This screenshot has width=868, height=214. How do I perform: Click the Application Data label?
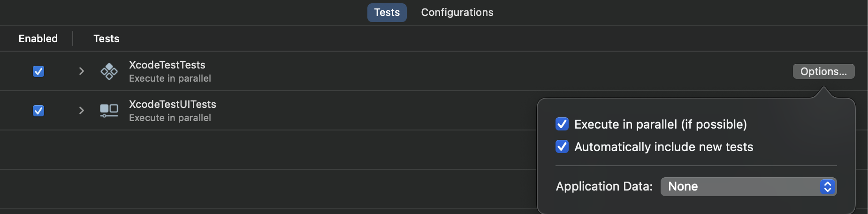[x=604, y=186]
